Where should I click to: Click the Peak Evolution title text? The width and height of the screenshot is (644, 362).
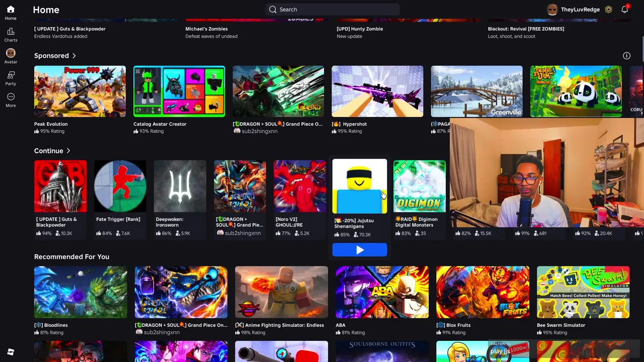pyautogui.click(x=51, y=124)
